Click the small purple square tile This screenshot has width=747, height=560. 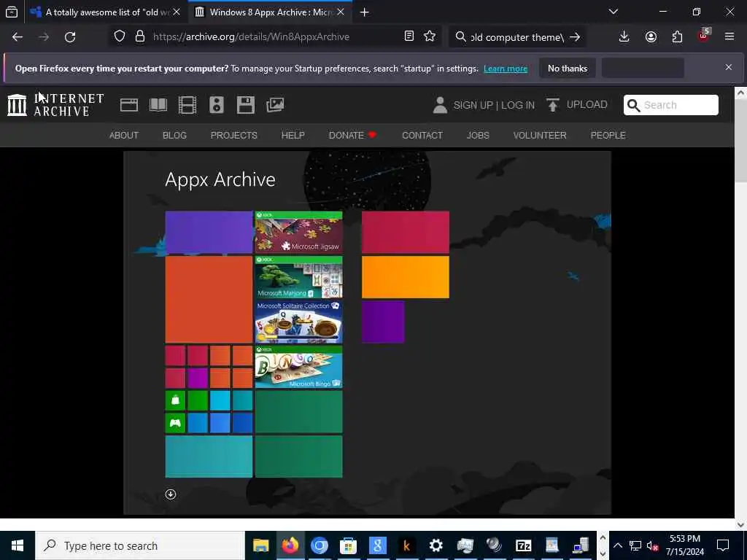(x=383, y=322)
